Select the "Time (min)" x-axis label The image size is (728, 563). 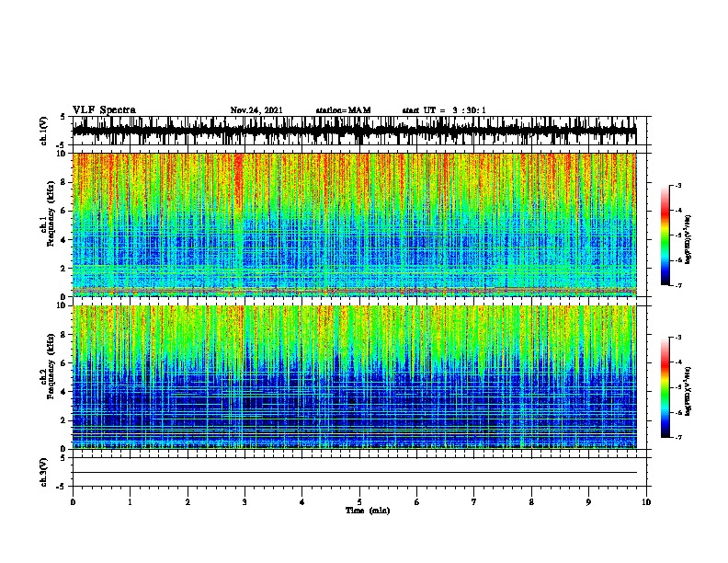pos(368,511)
